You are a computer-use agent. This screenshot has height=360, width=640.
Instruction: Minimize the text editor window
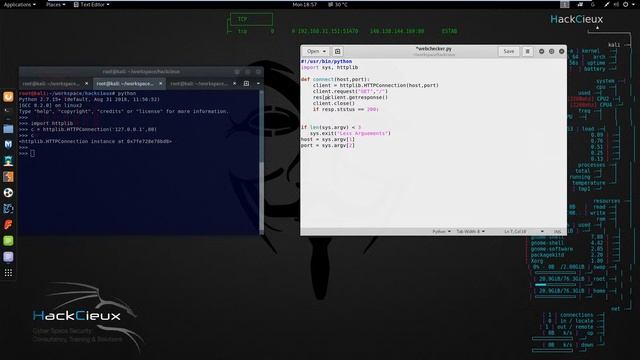pyautogui.click(x=542, y=51)
